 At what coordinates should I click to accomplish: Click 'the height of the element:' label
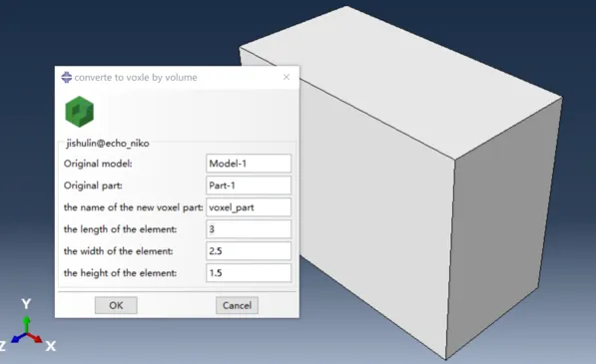[x=120, y=273]
